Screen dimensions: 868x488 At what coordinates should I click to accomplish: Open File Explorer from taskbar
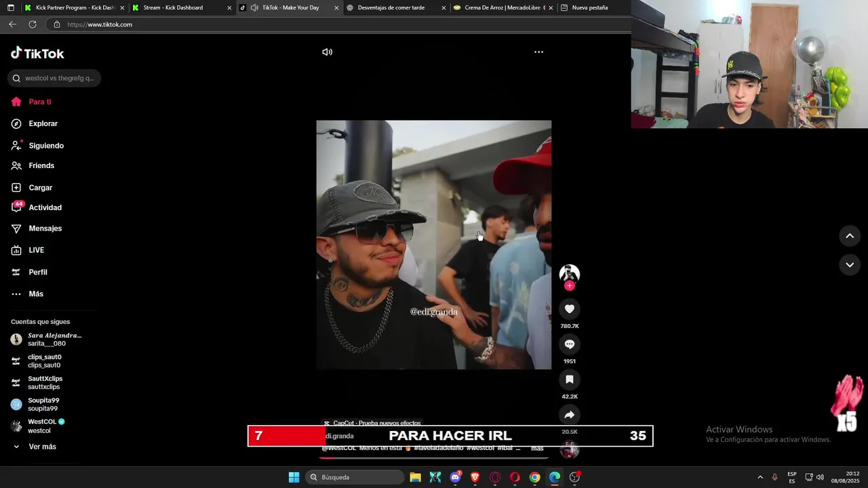coord(416,477)
